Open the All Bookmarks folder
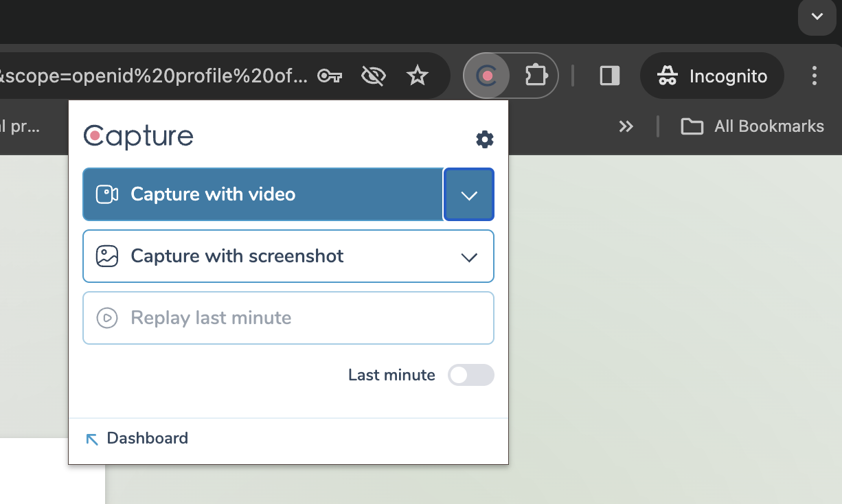 [753, 126]
